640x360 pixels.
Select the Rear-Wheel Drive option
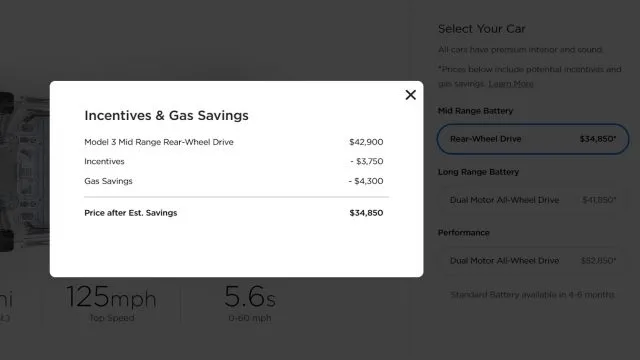(533, 139)
